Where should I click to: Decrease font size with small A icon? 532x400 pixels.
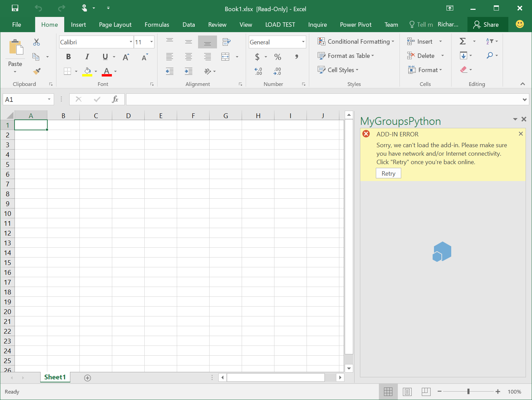(145, 57)
